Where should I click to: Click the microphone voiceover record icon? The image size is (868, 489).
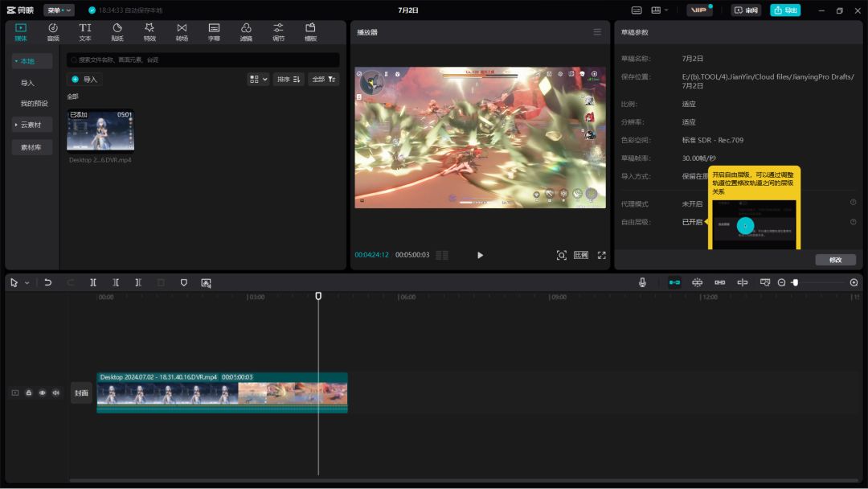click(642, 282)
